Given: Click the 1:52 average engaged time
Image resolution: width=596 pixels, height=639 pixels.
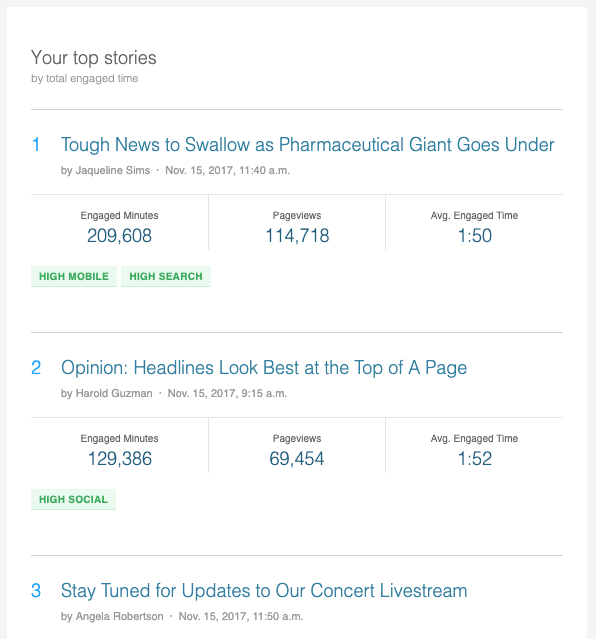Looking at the screenshot, I should (x=475, y=458).
